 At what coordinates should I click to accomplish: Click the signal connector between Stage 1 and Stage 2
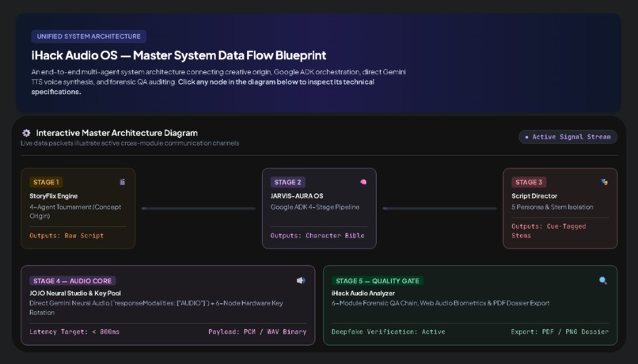click(x=199, y=208)
